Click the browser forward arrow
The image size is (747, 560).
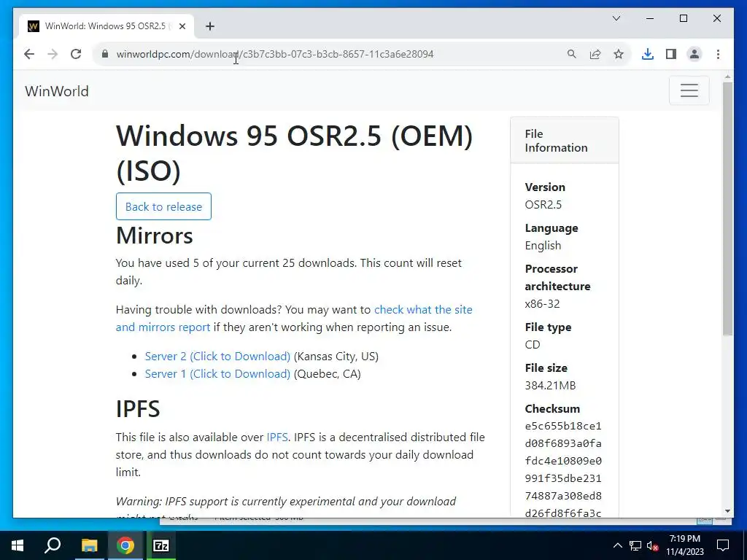(53, 54)
